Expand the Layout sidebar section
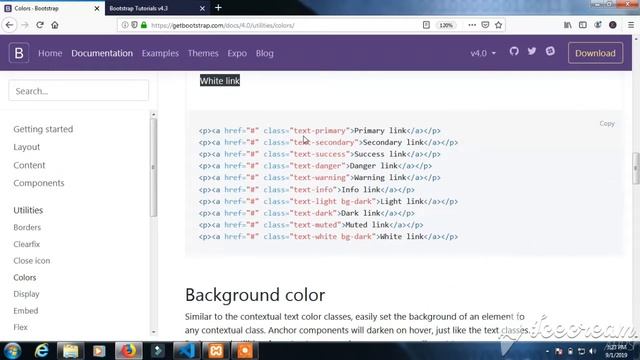640x360 pixels. [27, 147]
